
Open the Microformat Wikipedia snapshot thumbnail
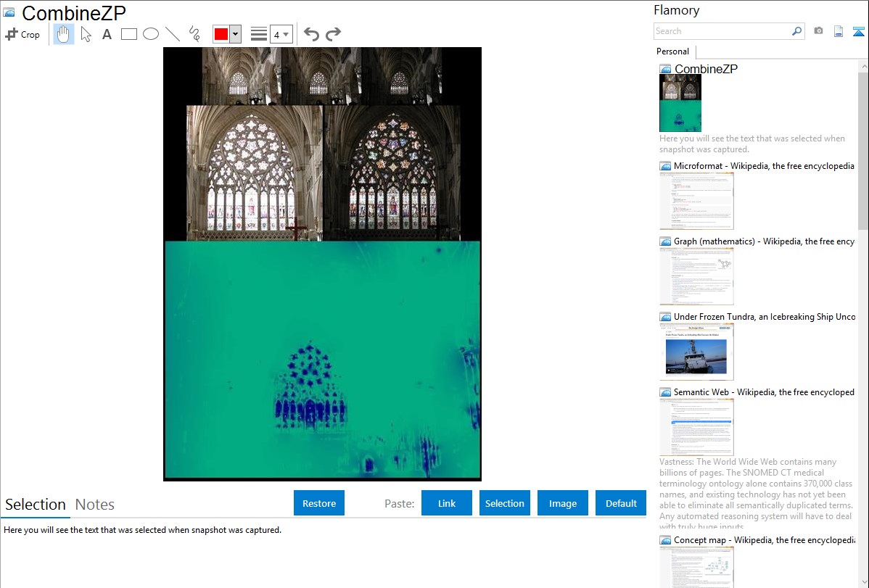[x=696, y=201]
